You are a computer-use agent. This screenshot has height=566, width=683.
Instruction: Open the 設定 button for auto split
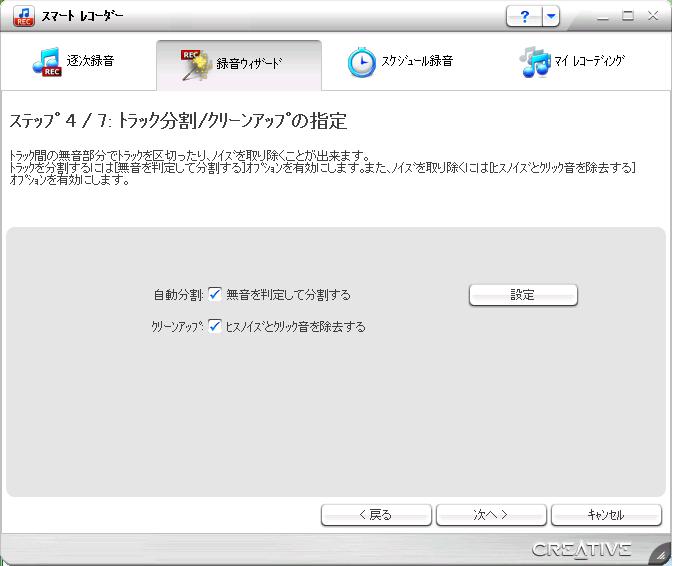523,295
